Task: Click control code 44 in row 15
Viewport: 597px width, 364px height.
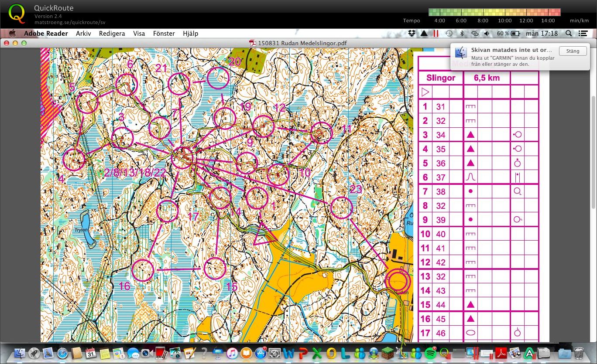Action: tap(440, 305)
